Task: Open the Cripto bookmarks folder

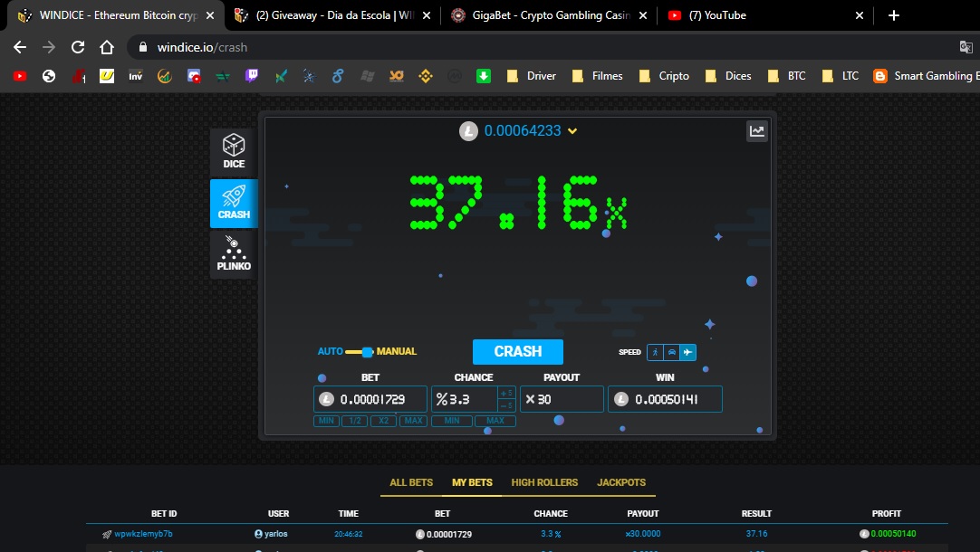Action: click(664, 76)
